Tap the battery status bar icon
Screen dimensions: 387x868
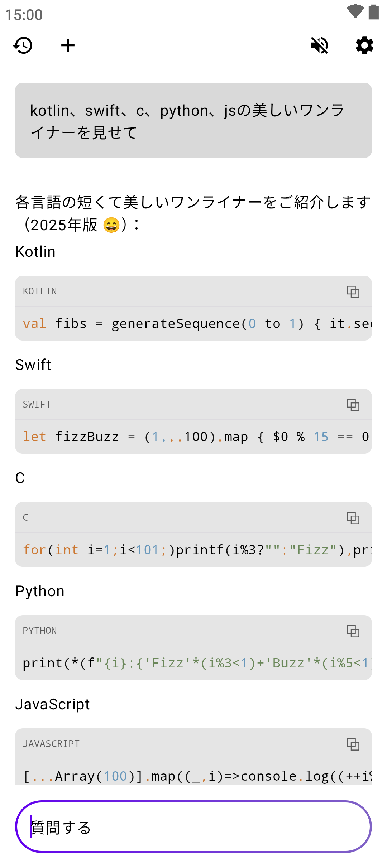point(374,12)
